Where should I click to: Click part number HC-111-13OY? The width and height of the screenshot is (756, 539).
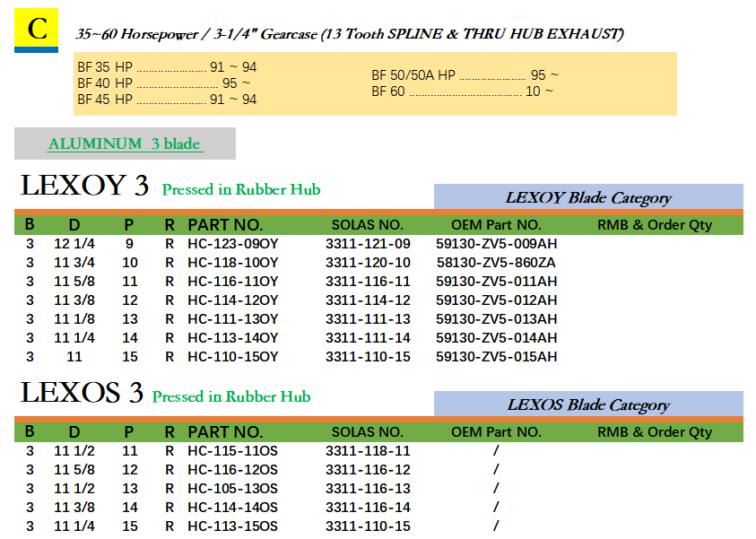(x=233, y=318)
